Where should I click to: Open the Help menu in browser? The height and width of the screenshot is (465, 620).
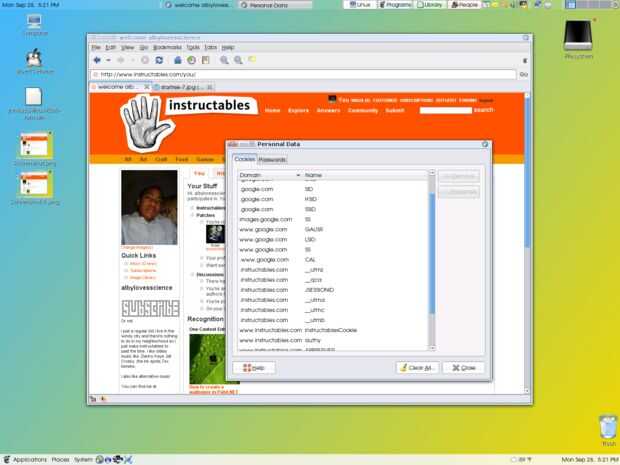coord(227,47)
